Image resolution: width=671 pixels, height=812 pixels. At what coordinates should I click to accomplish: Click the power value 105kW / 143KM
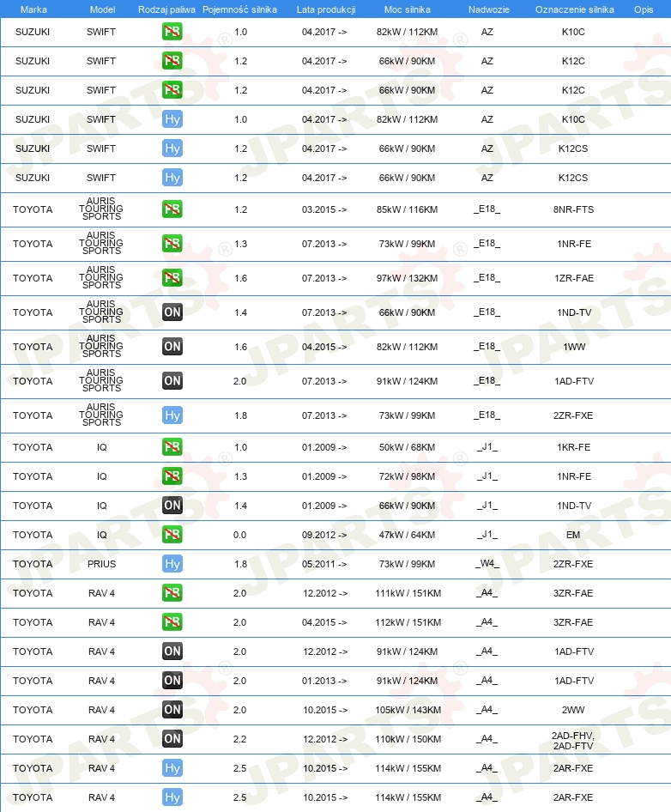(x=408, y=710)
